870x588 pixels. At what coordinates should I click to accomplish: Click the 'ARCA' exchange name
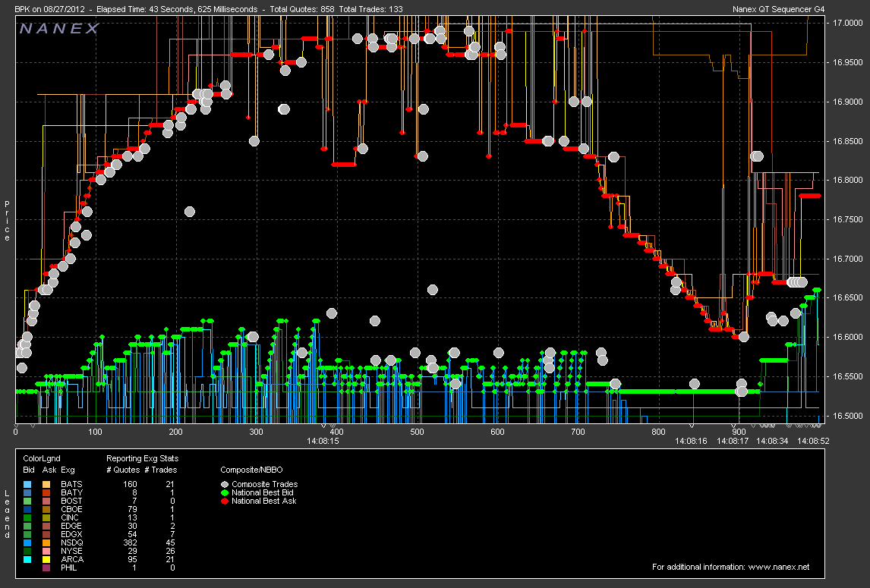(x=72, y=559)
